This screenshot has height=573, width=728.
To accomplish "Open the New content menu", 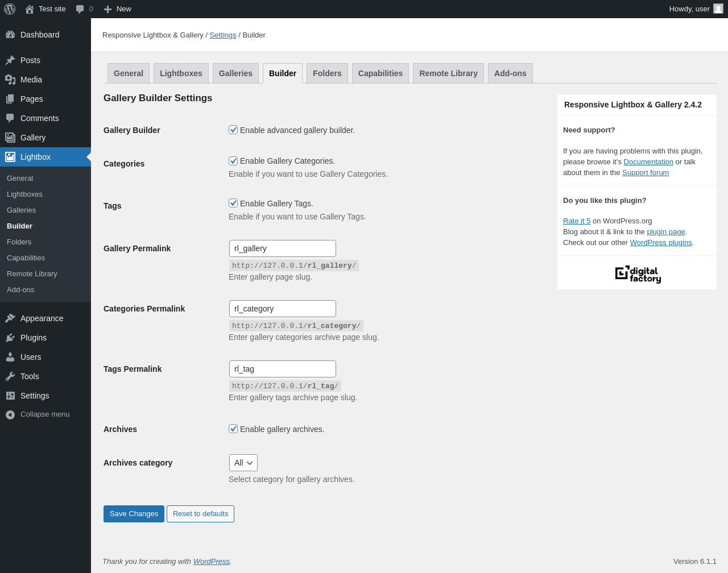I will pos(118,9).
